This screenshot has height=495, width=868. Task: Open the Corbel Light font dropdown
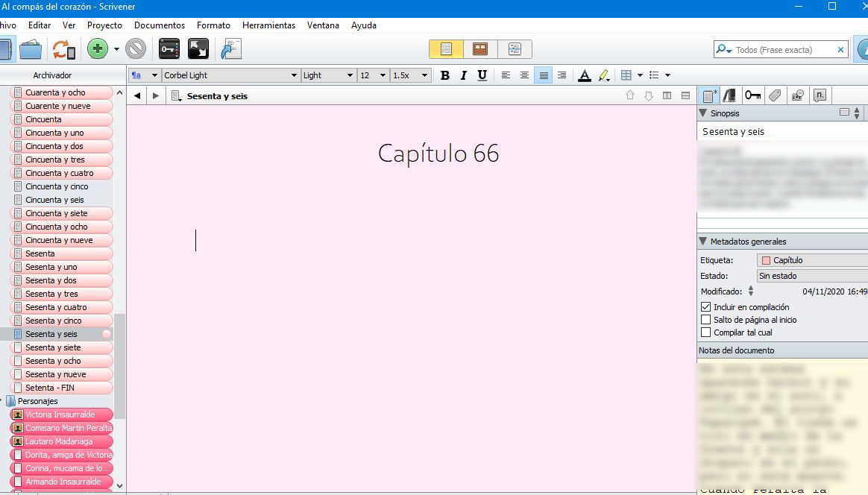click(230, 75)
